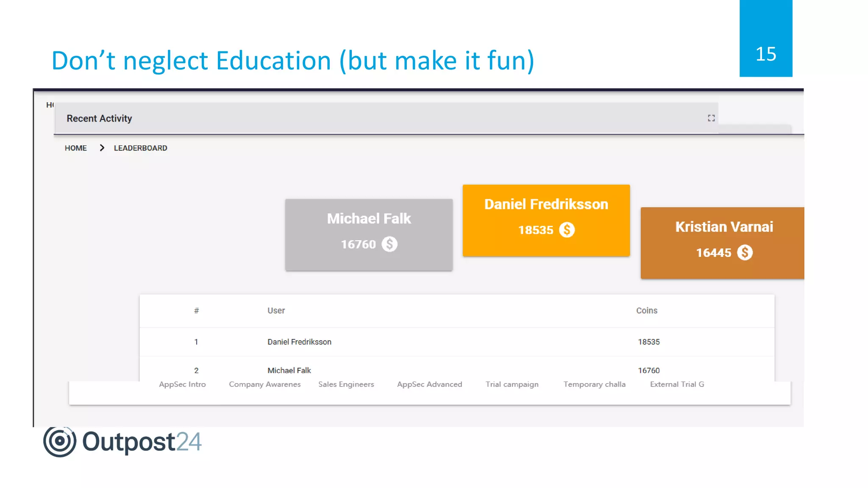Screen dimensions: 868x488
Task: Click the coin icon on Kristian Varnai card
Action: point(745,253)
